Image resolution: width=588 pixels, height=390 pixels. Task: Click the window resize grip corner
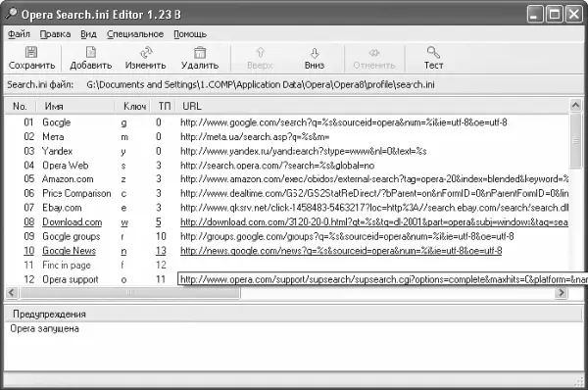tap(579, 382)
